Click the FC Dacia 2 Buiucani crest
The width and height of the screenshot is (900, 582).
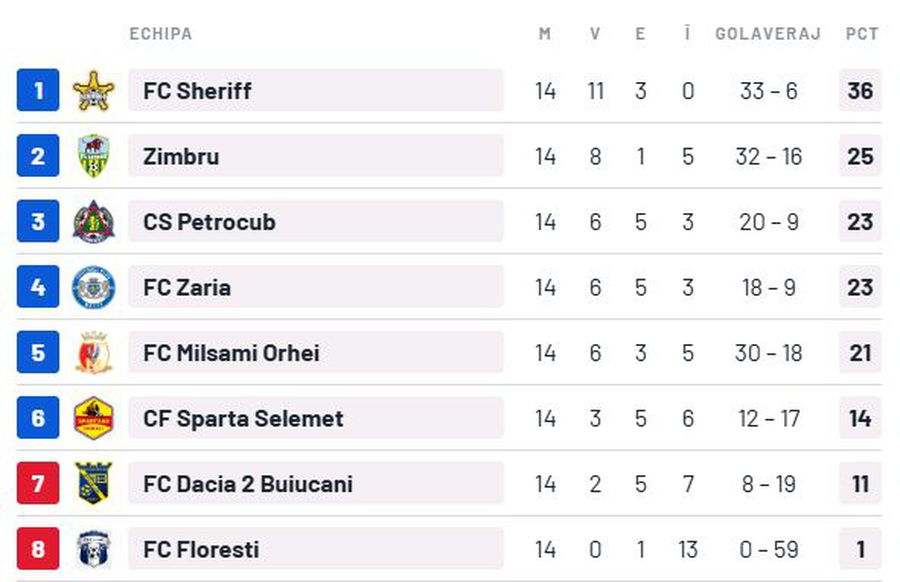tap(93, 484)
